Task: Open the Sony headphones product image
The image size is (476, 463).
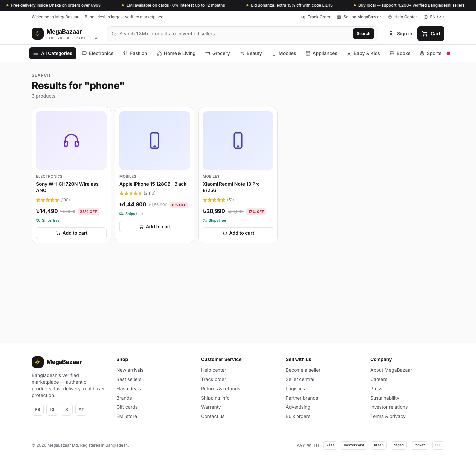Action: [x=71, y=141]
